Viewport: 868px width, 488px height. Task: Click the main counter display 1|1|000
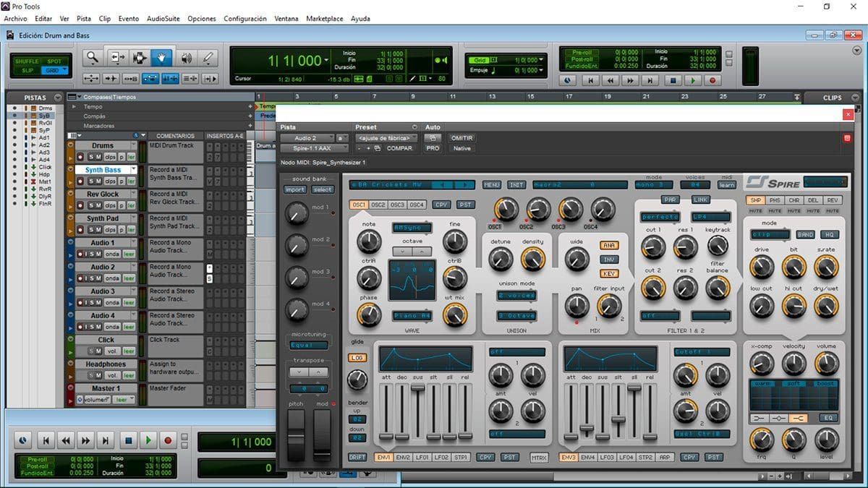tap(294, 61)
